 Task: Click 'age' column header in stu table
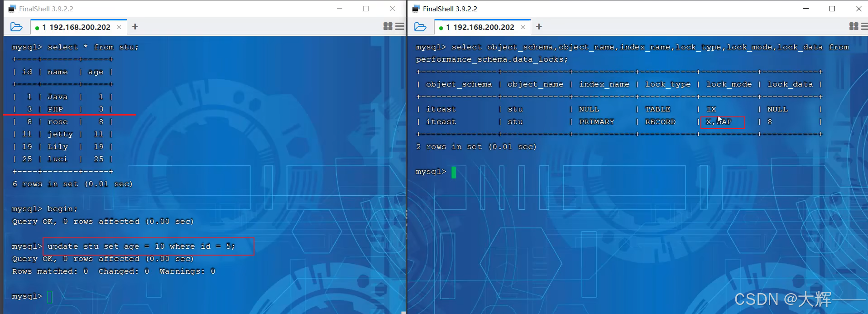(96, 72)
